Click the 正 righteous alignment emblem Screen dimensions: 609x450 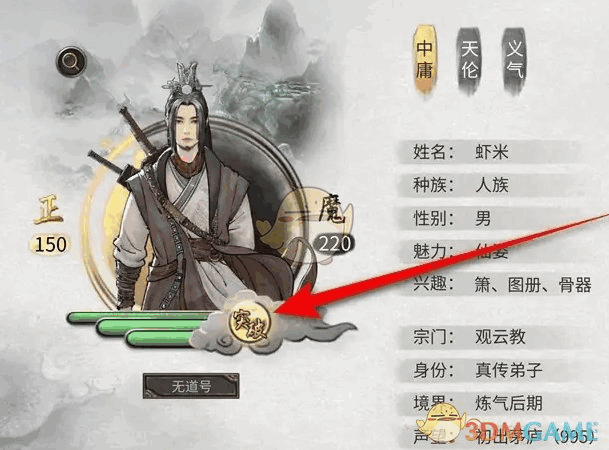pyautogui.click(x=49, y=211)
